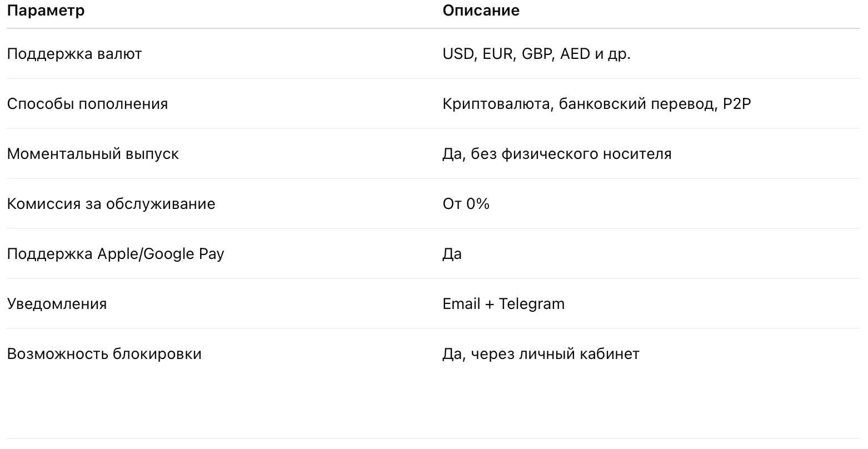The image size is (868, 449).
Task: Select Комиссия за обслуживание label
Action: (111, 204)
